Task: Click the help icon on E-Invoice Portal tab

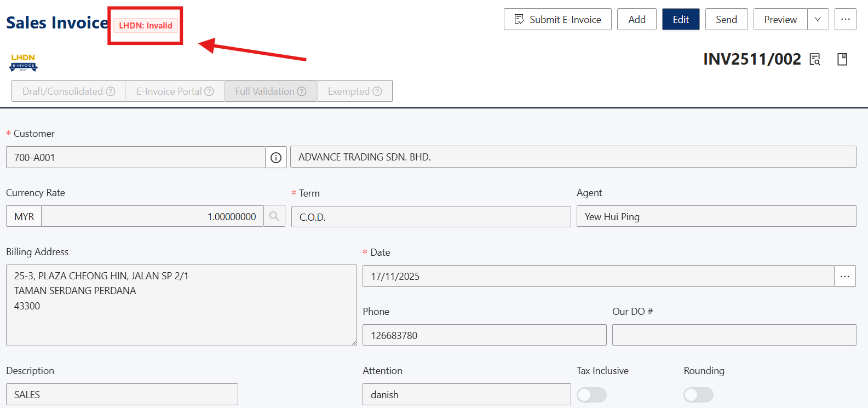Action: tap(209, 91)
